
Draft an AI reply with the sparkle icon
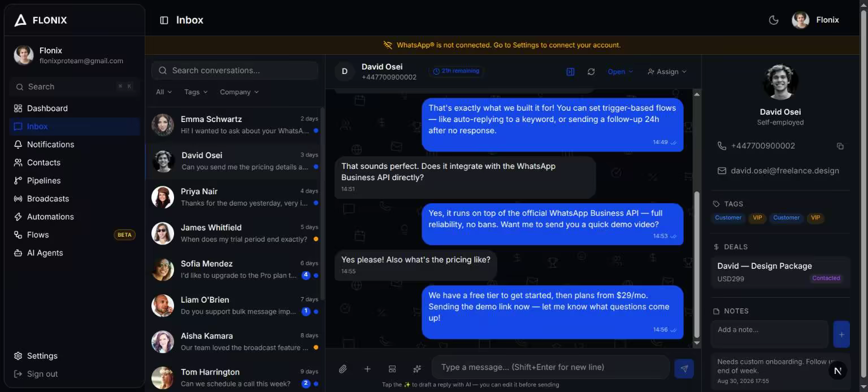click(x=417, y=369)
